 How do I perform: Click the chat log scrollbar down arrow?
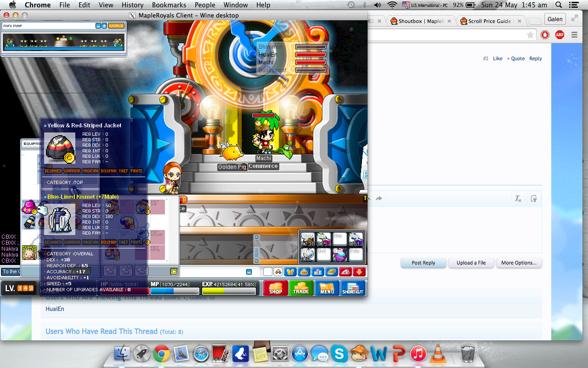point(256,261)
